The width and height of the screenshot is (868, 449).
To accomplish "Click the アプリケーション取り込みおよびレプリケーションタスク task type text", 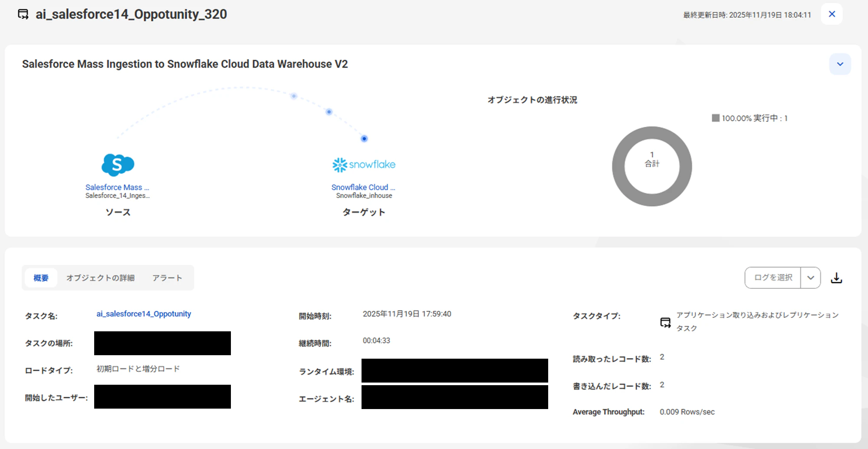I will (757, 322).
